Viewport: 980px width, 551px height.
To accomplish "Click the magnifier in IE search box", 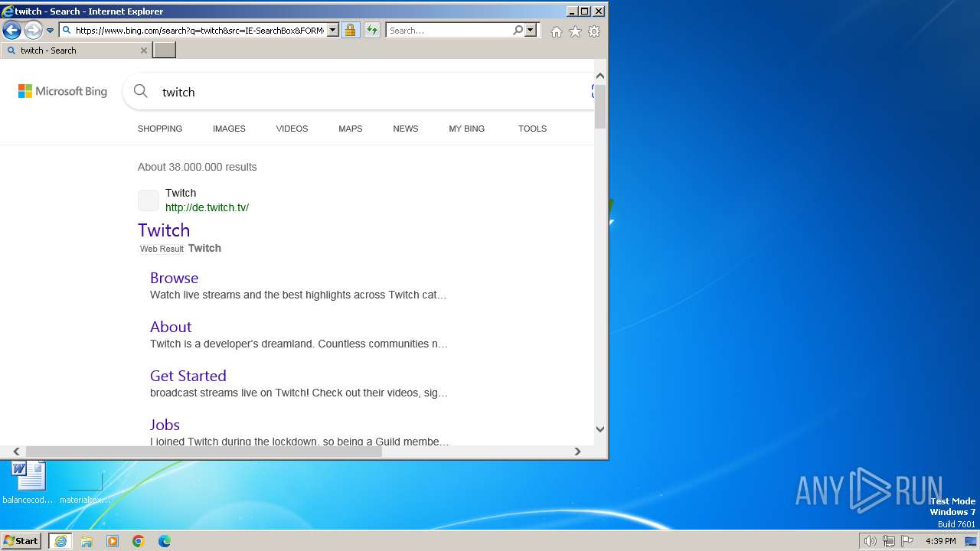I will [x=518, y=31].
